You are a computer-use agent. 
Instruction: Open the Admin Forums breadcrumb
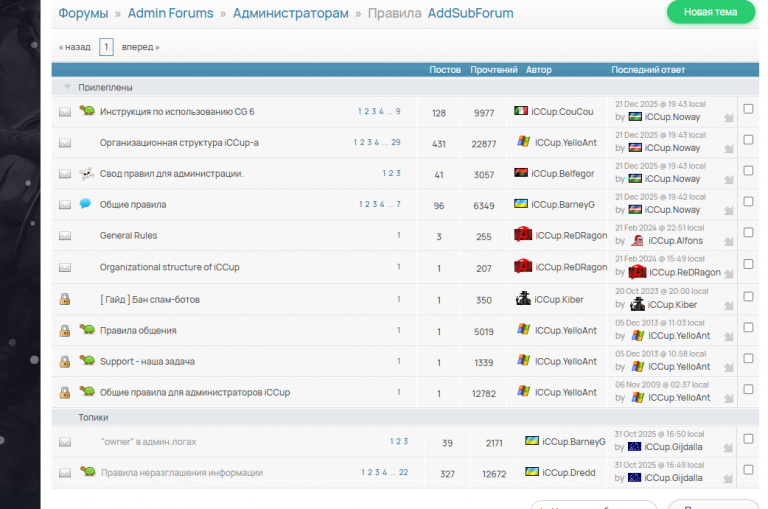tap(170, 13)
